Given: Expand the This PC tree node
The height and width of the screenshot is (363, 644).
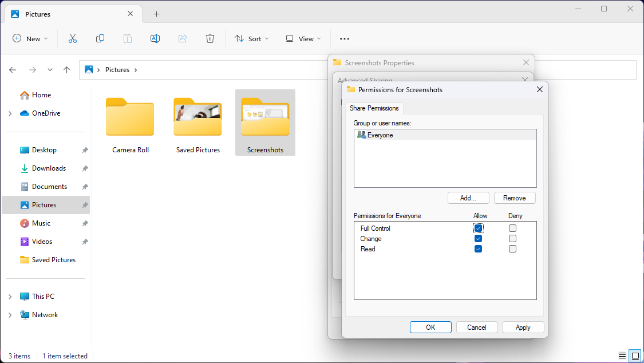Looking at the screenshot, I should (10, 297).
